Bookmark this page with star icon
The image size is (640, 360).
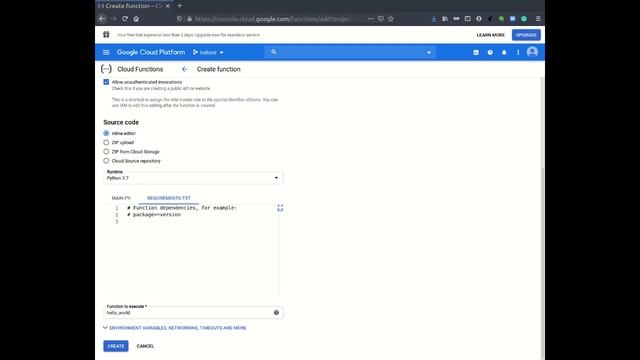(x=391, y=19)
